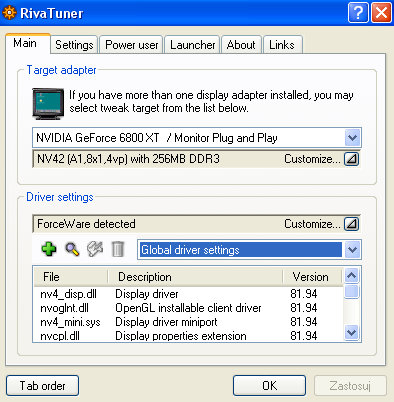394x402 pixels.
Task: Open Customize arrow beside NV42 adapter info
Action: (x=351, y=159)
